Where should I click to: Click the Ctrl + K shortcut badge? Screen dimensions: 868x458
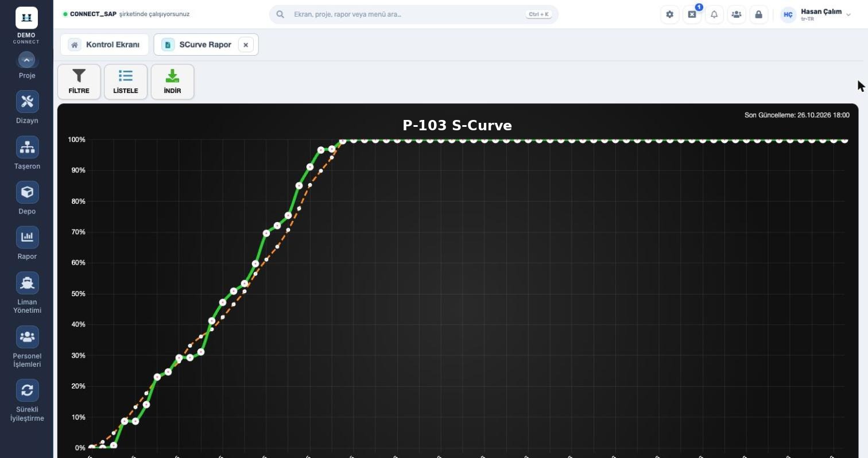tap(538, 14)
